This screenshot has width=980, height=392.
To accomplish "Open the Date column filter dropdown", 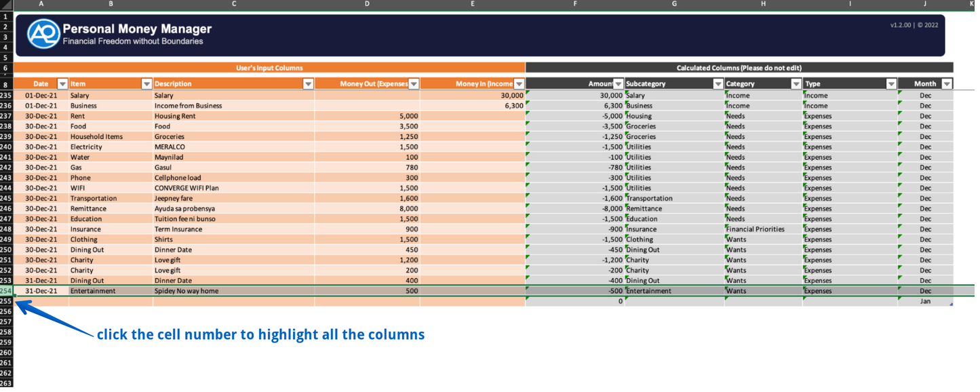I will coord(62,84).
